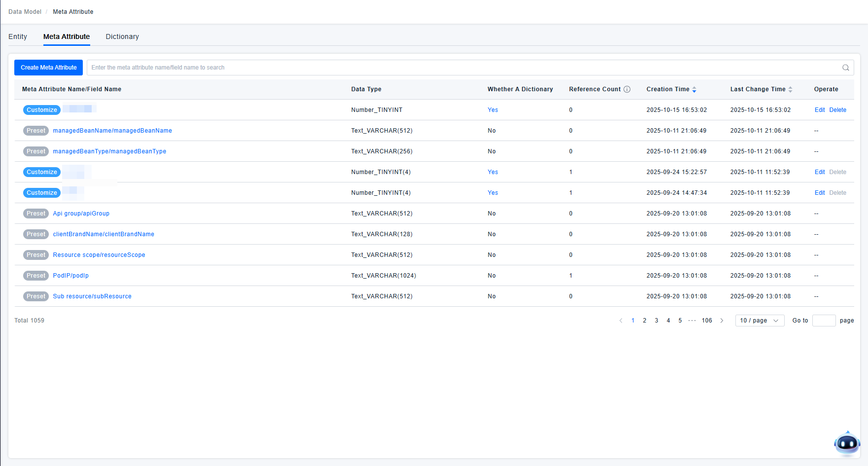Sort by Last Change Time arrows
This screenshot has height=466, width=868.
[790, 89]
